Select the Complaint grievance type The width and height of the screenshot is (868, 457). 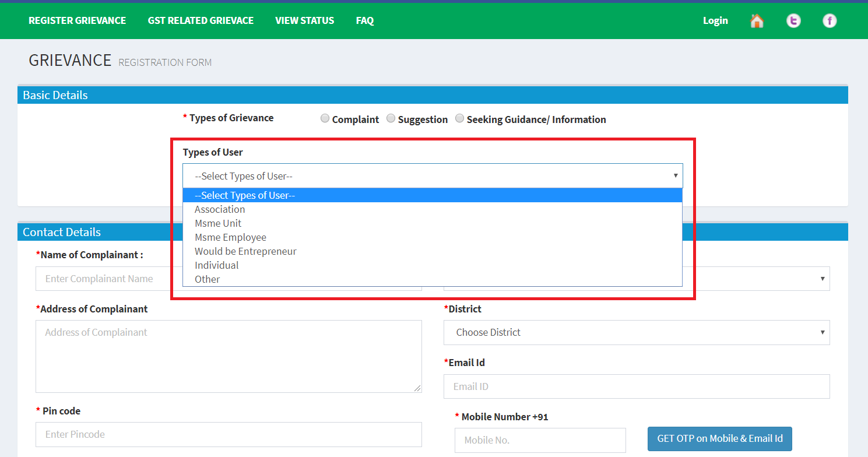325,118
